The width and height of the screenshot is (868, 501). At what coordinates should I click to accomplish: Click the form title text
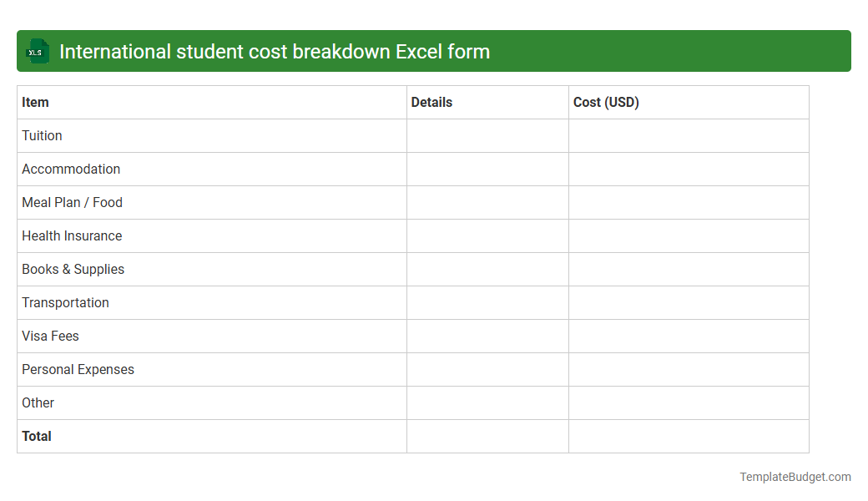click(x=275, y=51)
